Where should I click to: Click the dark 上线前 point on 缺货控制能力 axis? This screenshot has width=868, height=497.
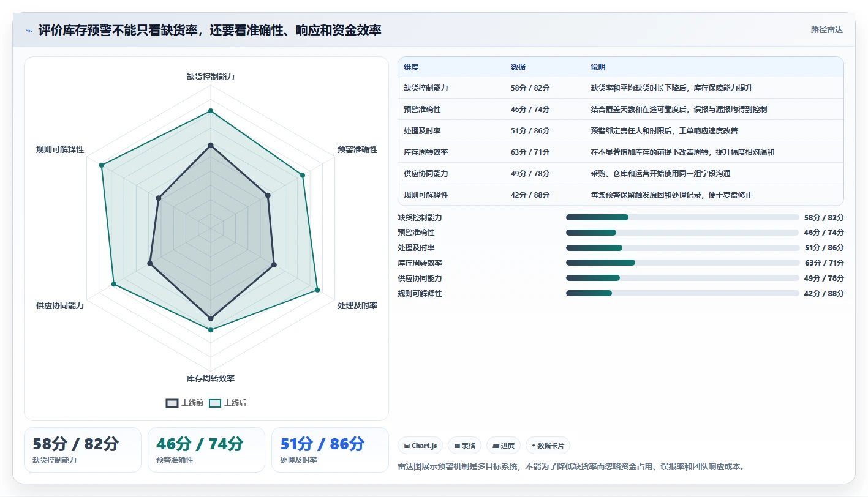tap(211, 145)
